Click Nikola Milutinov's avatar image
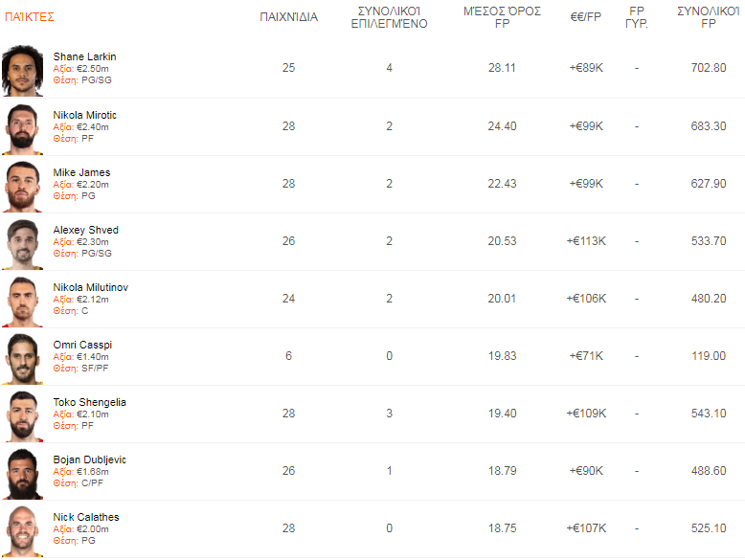This screenshot has height=560, width=745. tap(23, 300)
